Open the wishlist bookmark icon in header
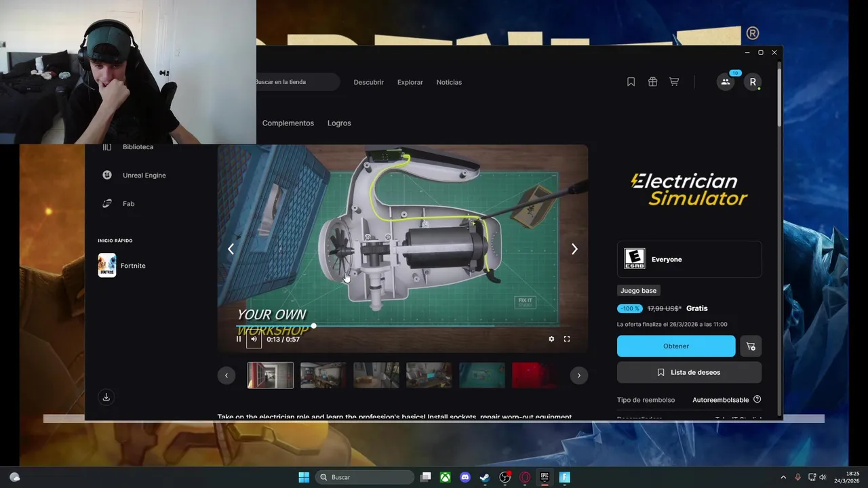 631,82
